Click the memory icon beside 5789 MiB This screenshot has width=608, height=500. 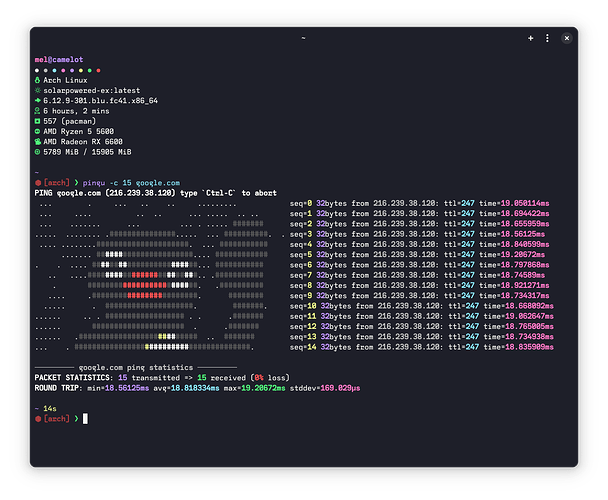point(37,152)
